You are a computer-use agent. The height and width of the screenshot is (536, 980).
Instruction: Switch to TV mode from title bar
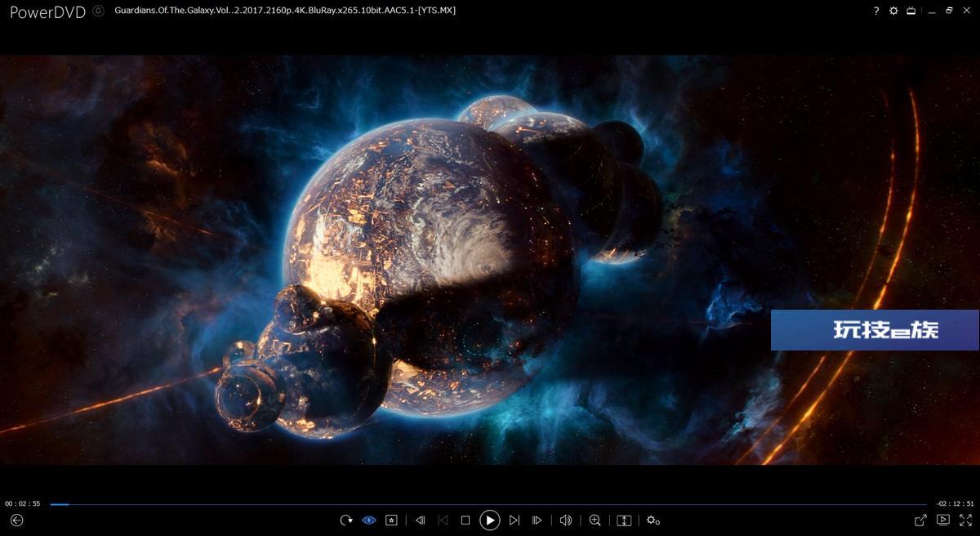coord(911,11)
